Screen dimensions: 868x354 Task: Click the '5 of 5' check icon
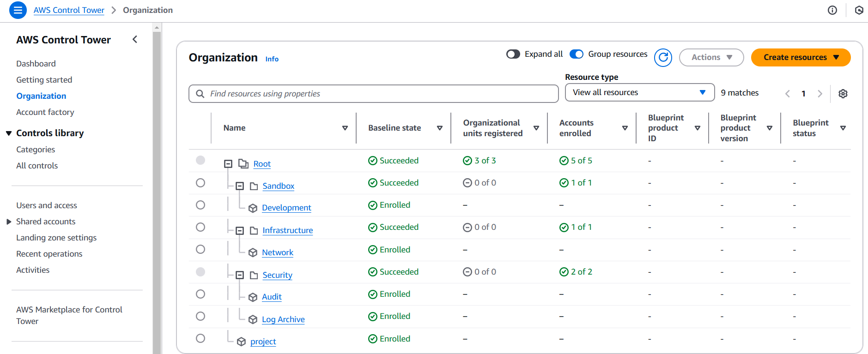(x=564, y=161)
